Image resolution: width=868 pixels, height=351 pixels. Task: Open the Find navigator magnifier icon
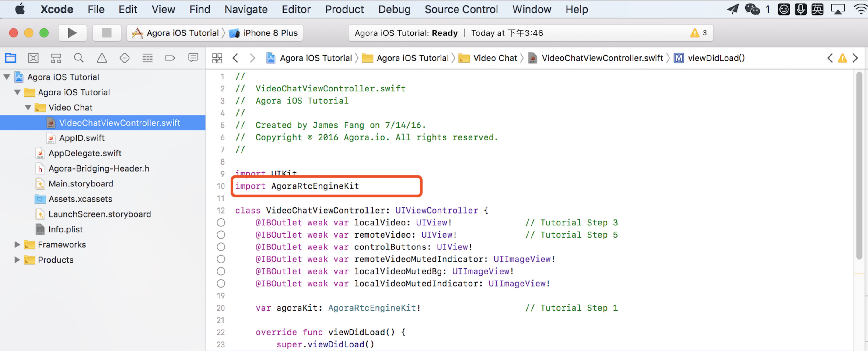point(79,58)
